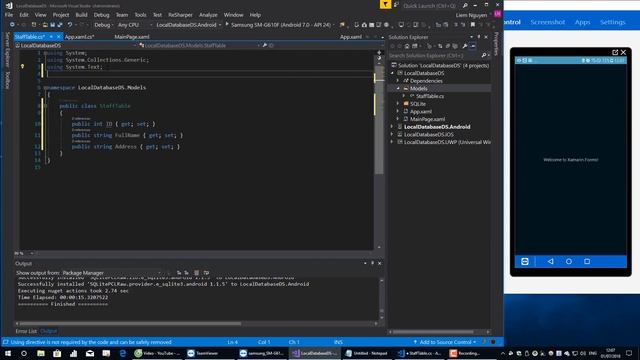The width and height of the screenshot is (640, 360).
Task: Click the Windows Start button
Action: tap(8, 353)
